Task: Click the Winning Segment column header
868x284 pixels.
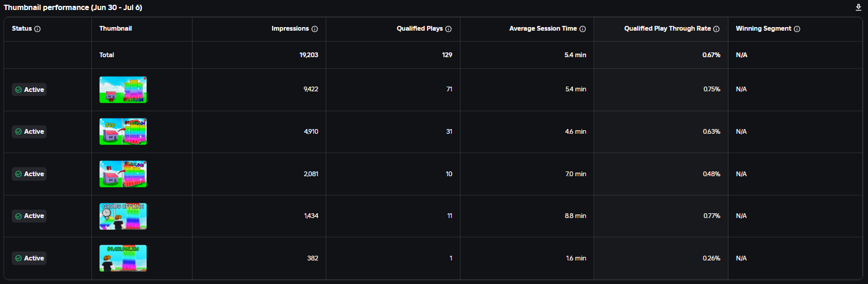Action: (763, 29)
